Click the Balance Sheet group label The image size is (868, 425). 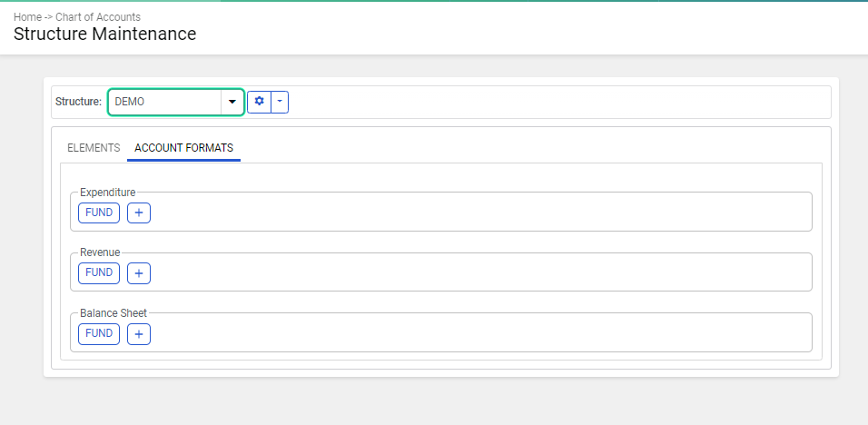tap(113, 313)
